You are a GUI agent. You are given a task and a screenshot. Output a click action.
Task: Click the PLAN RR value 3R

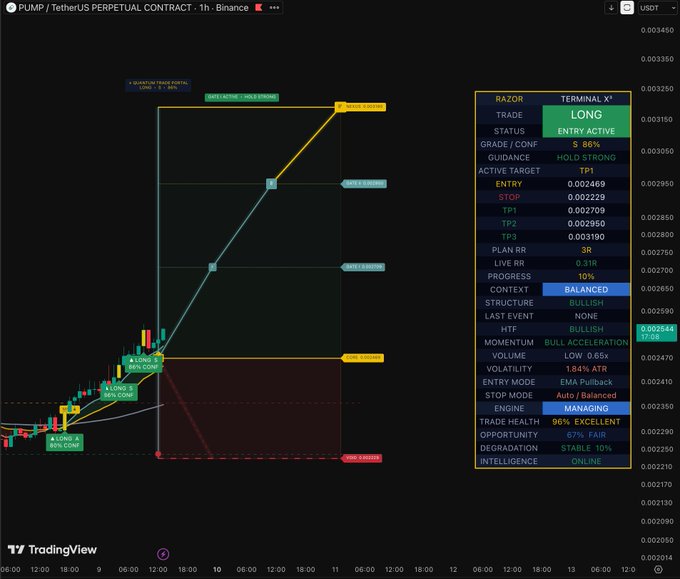[586, 250]
